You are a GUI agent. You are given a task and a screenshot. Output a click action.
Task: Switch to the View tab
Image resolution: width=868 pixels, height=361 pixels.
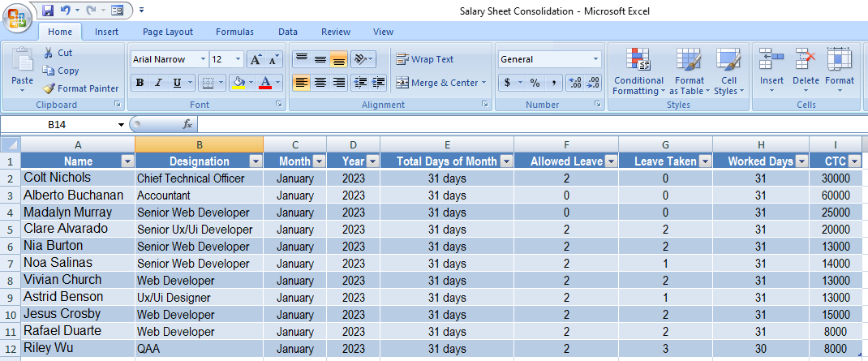[x=383, y=32]
